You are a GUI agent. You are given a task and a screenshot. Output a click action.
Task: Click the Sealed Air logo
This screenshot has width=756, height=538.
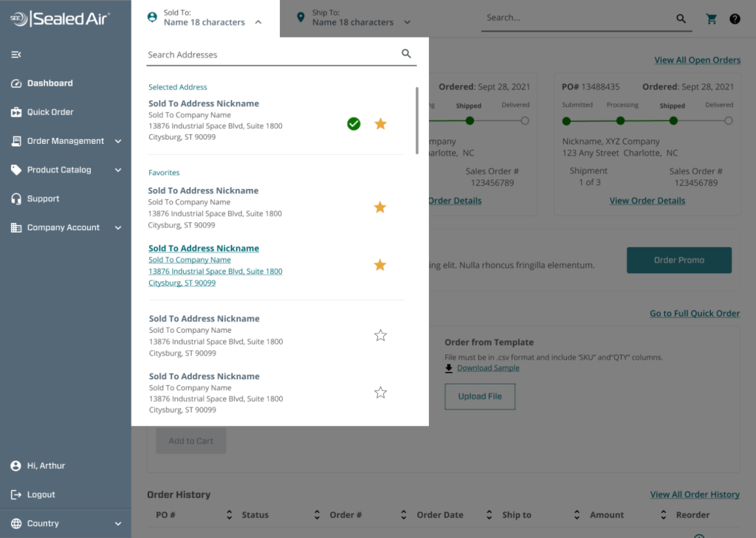(x=60, y=18)
